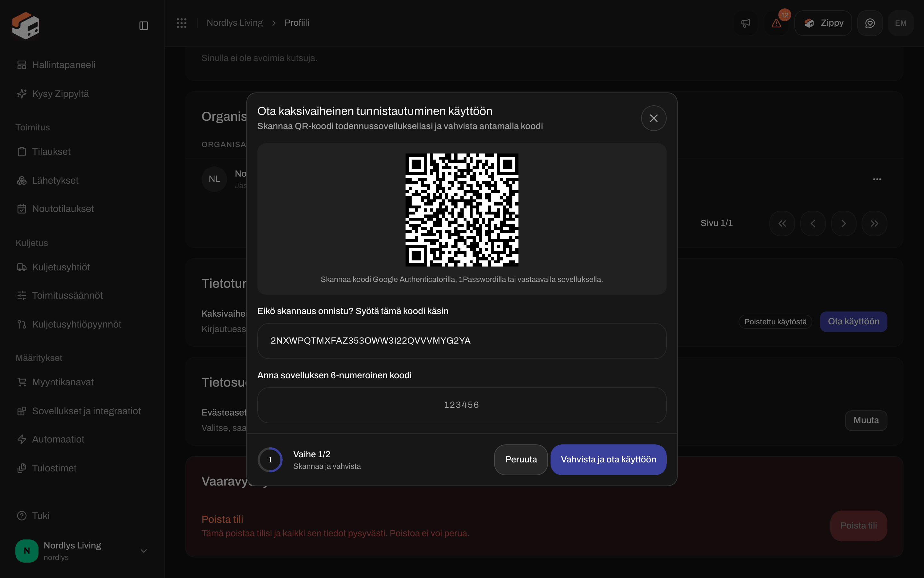Go to previous page arrow
Viewport: 924px width, 578px height.
click(x=813, y=223)
